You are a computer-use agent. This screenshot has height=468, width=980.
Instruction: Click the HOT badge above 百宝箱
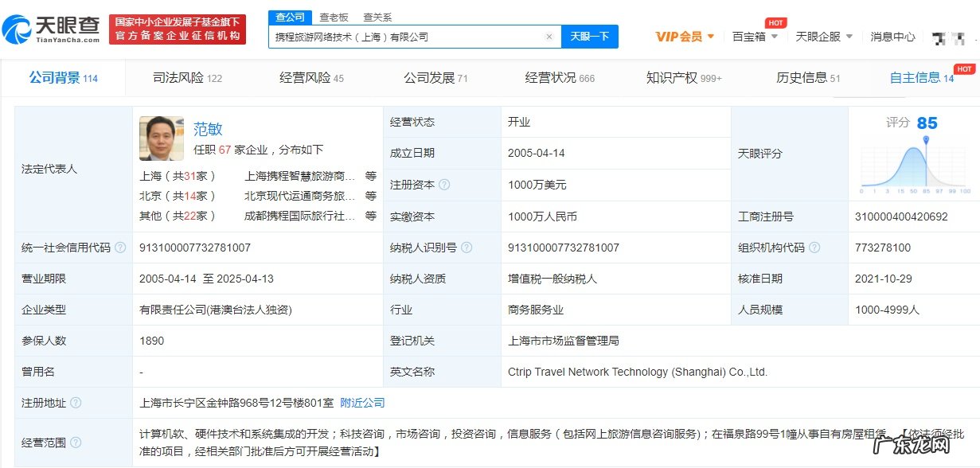coord(775,22)
